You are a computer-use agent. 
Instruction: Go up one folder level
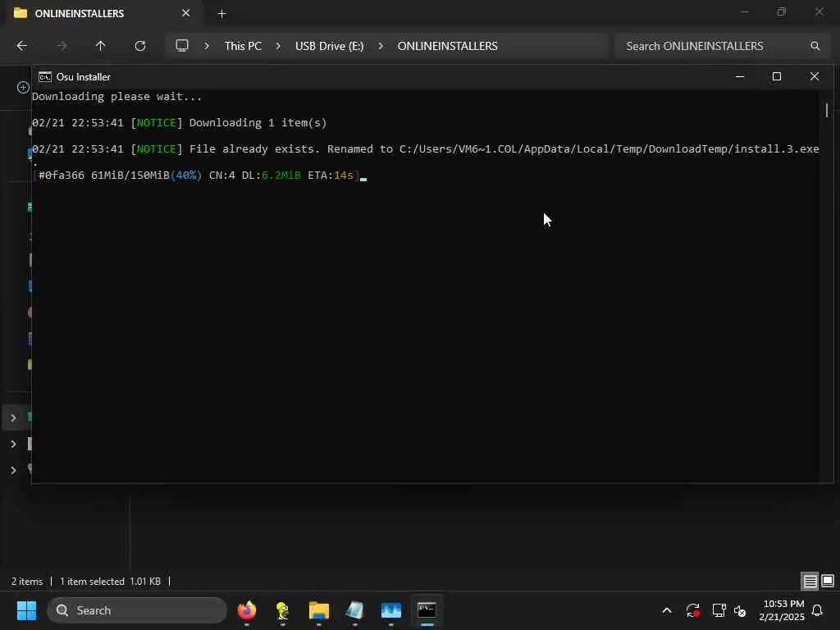[x=100, y=46]
